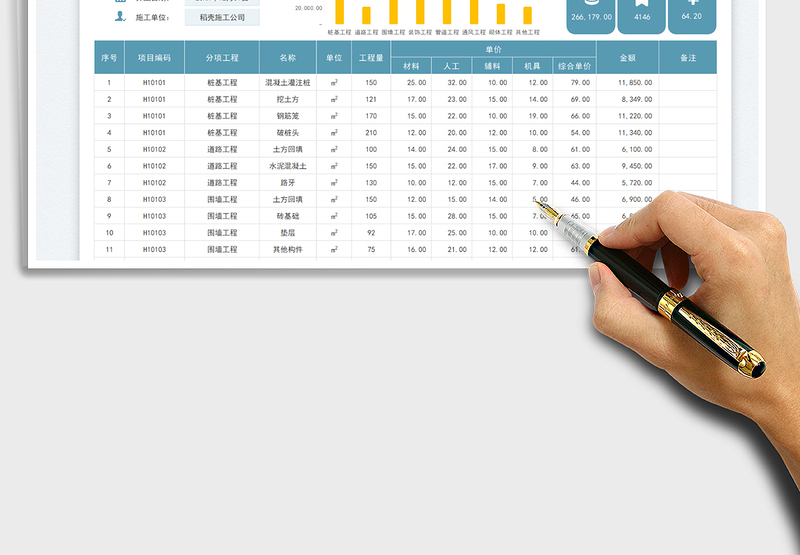This screenshot has height=555, width=800.
Task: Click the 材料 sub-header under 单价
Action: coord(411,66)
